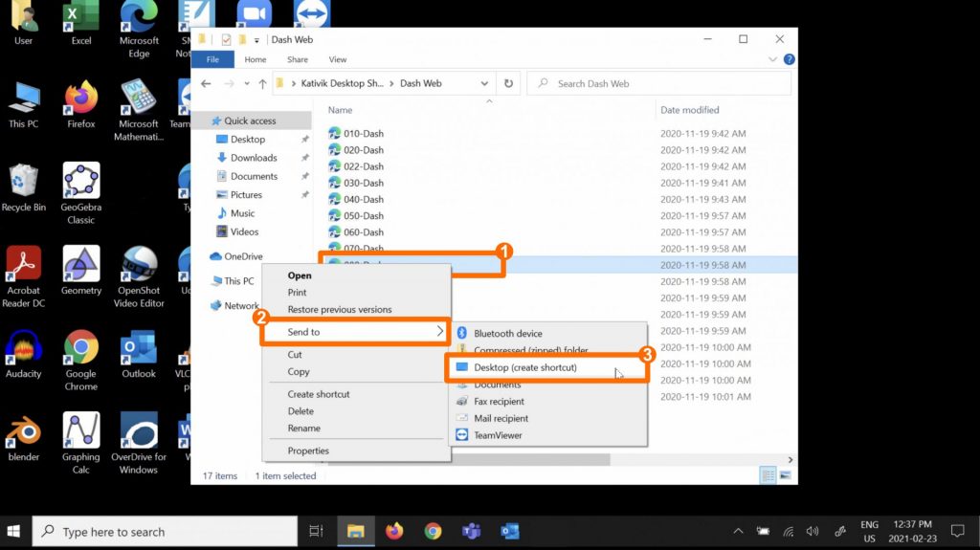
Task: Click the Task View icon on the taskbar
Action: (x=316, y=531)
